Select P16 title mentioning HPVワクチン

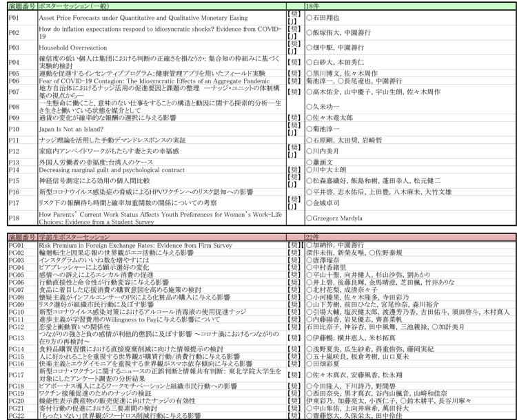(x=146, y=192)
